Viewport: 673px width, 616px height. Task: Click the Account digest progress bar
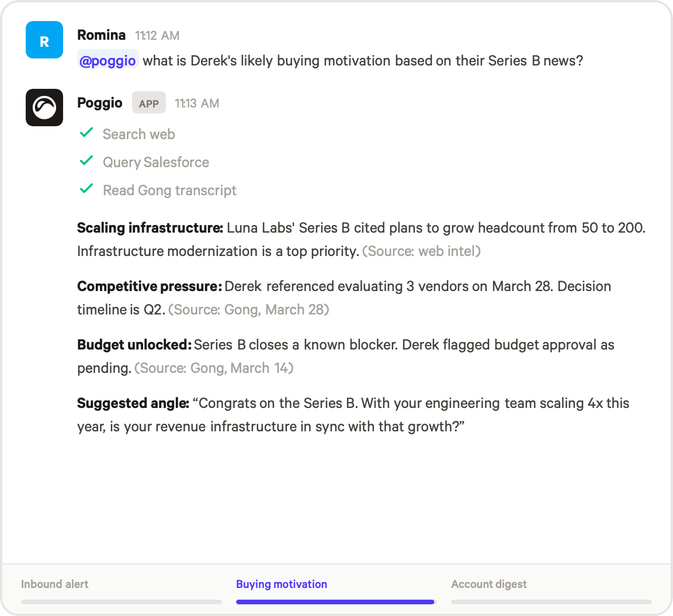(551, 601)
